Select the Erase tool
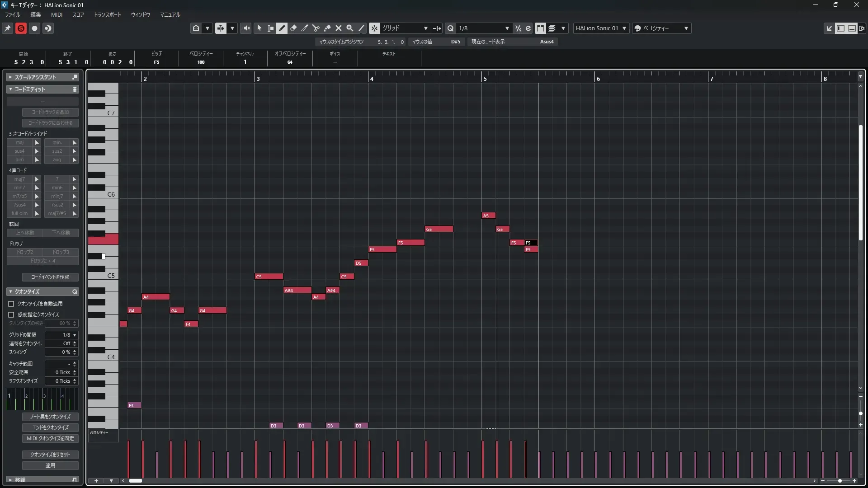 click(293, 28)
